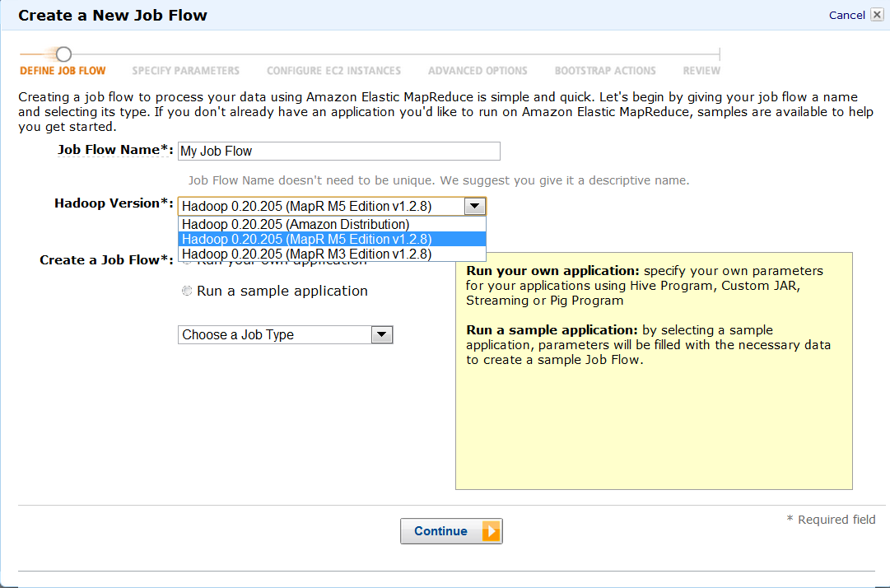890x588 pixels.
Task: Click the progress circle marker on wizard bar
Action: point(63,54)
